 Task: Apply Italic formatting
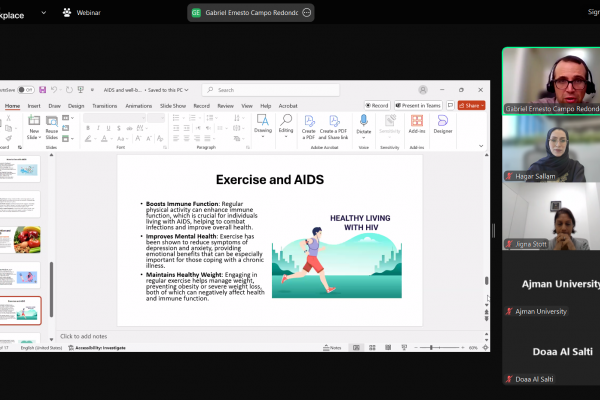coord(98,128)
